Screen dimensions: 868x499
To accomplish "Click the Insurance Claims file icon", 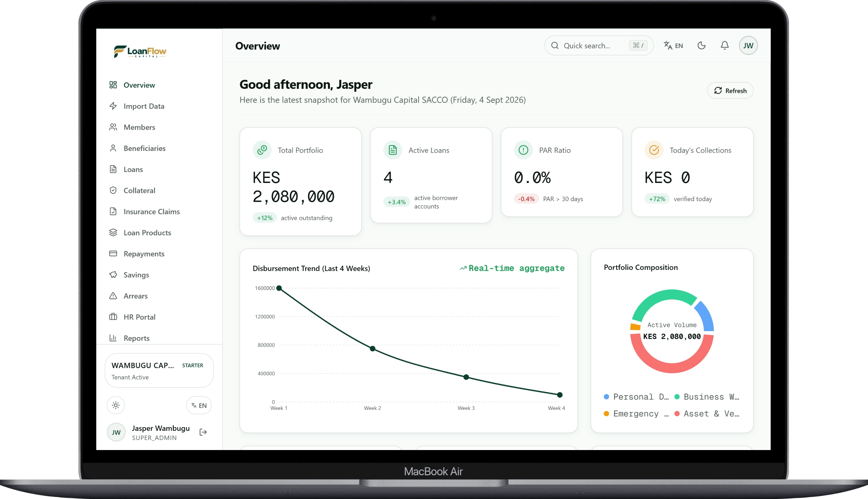I will pos(113,212).
